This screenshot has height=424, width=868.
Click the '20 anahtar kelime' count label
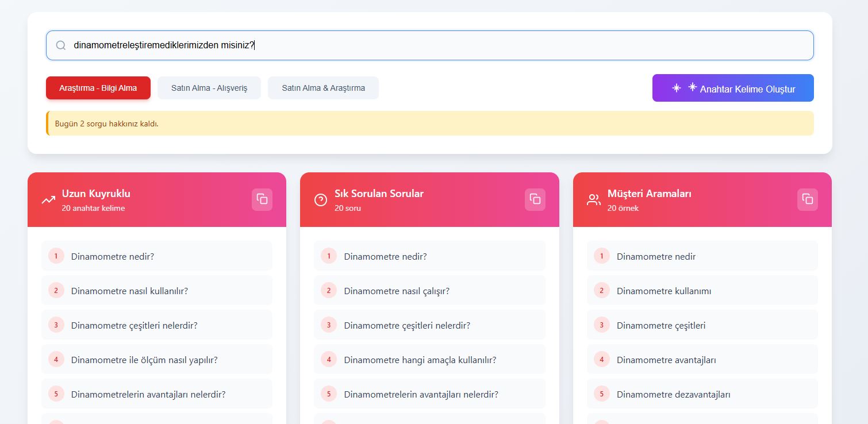pos(93,208)
